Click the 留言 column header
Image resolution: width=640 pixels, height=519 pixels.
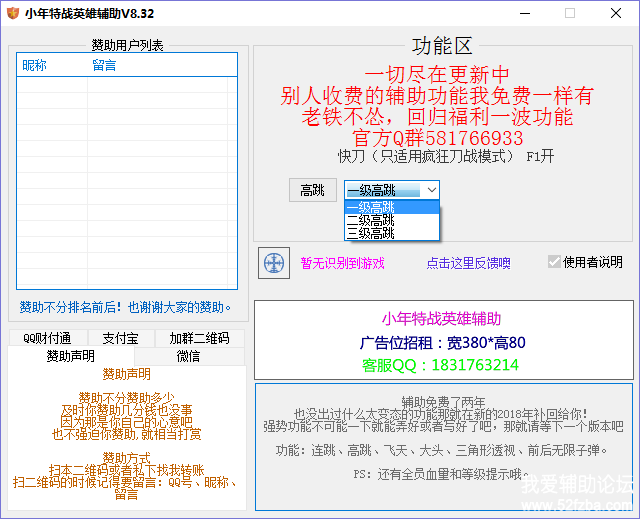[104, 65]
